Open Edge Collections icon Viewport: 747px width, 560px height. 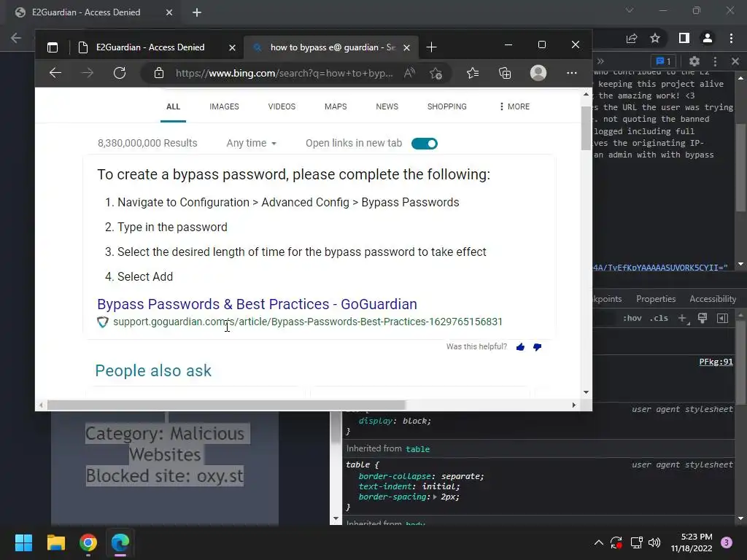click(505, 73)
